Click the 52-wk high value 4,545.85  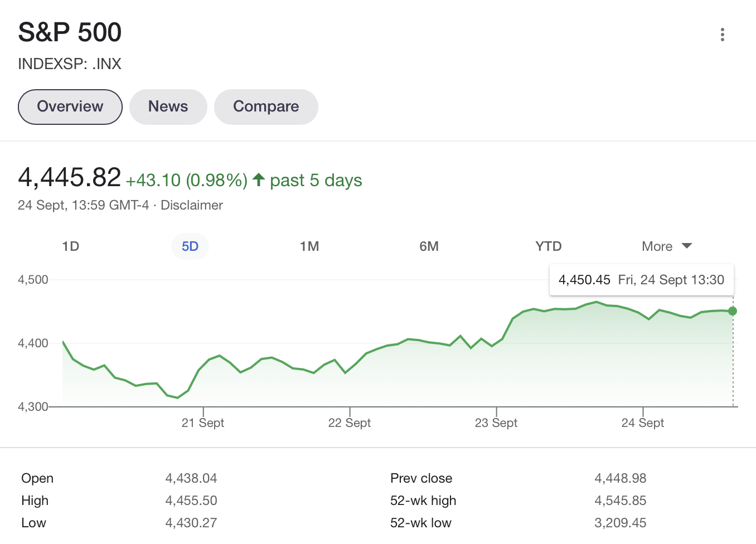pyautogui.click(x=620, y=501)
